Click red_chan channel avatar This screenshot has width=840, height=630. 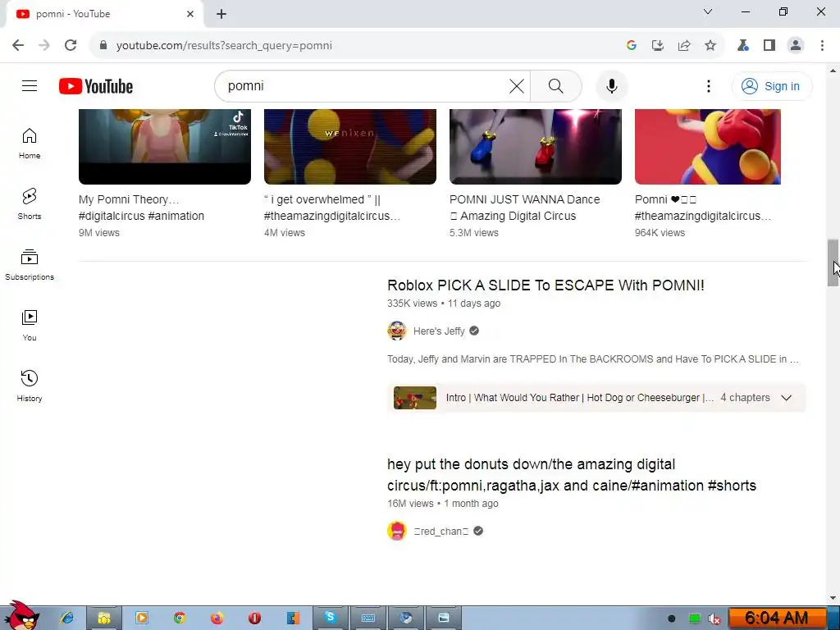[397, 531]
